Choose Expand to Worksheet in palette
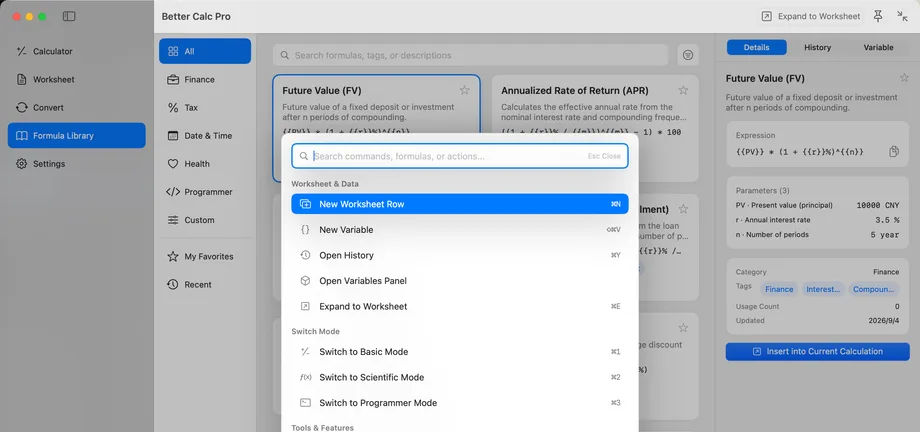This screenshot has width=920, height=432. tap(460, 306)
